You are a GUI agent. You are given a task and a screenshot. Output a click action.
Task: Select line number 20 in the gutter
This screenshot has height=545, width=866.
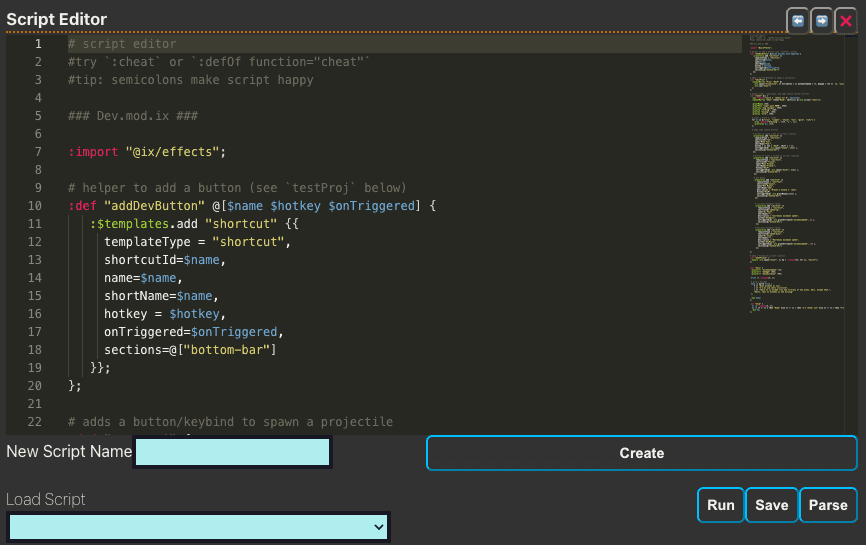pyautogui.click(x=38, y=386)
